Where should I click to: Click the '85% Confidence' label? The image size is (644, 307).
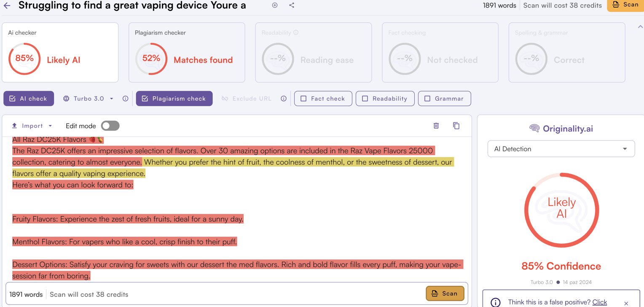(x=561, y=266)
